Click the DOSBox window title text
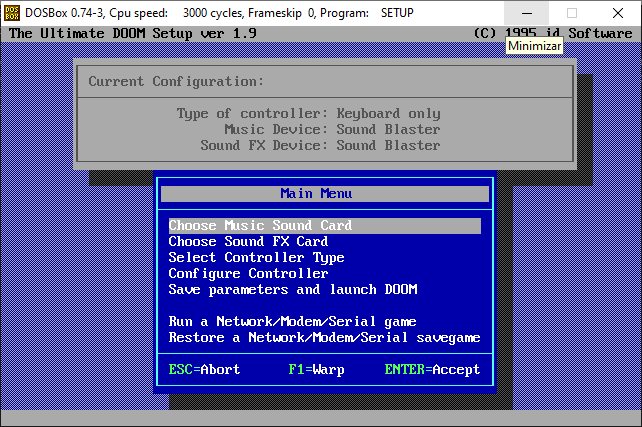 (x=219, y=13)
